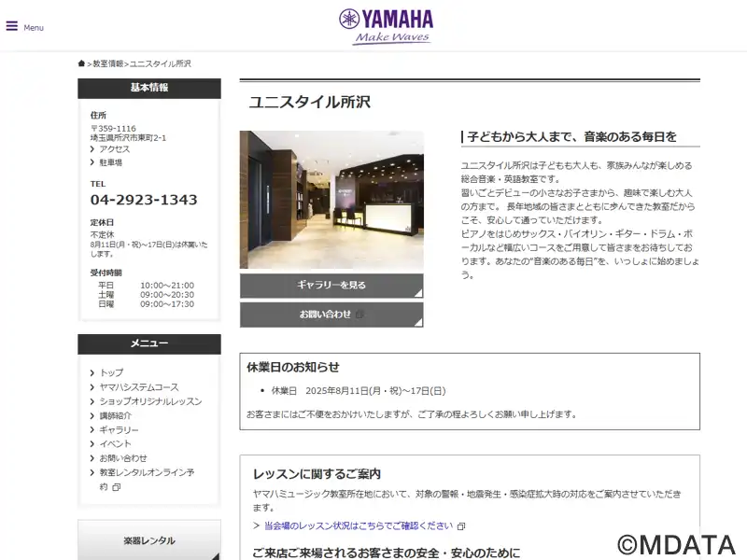Click heading 子どもから大人まで、音楽のある毎日を
The image size is (747, 560).
[x=571, y=137]
